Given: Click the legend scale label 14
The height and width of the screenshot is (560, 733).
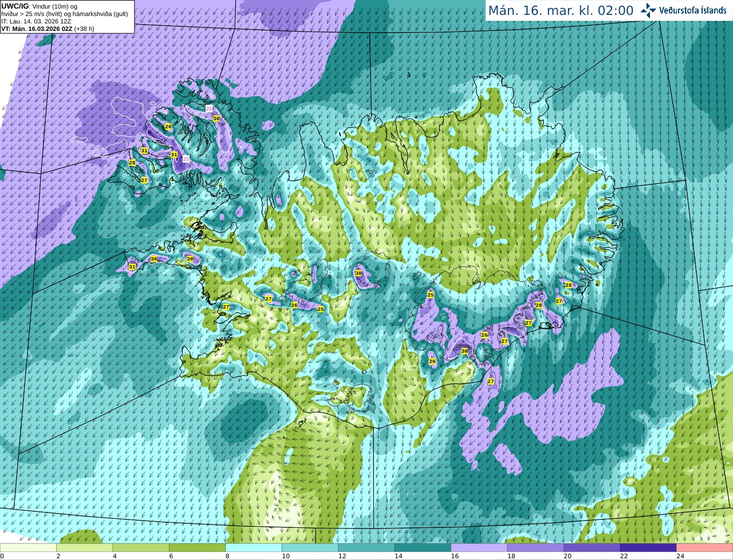Looking at the screenshot, I should click(x=399, y=556).
